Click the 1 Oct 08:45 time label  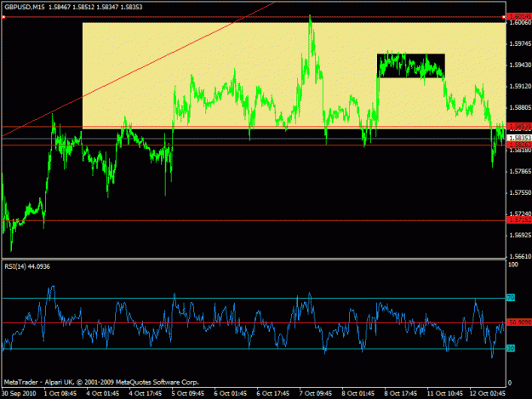point(60,393)
